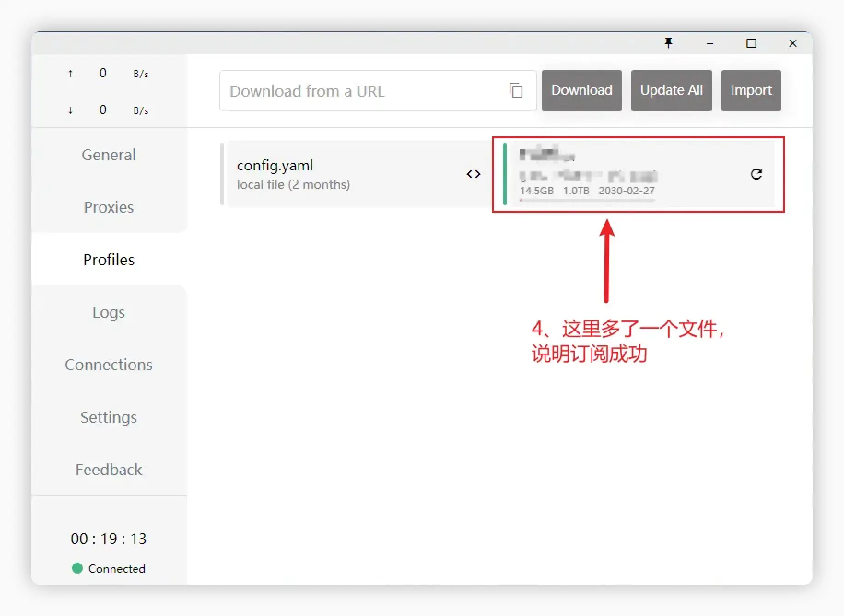This screenshot has height=616, width=844.
Task: Copy the URL using the copy icon
Action: click(516, 91)
